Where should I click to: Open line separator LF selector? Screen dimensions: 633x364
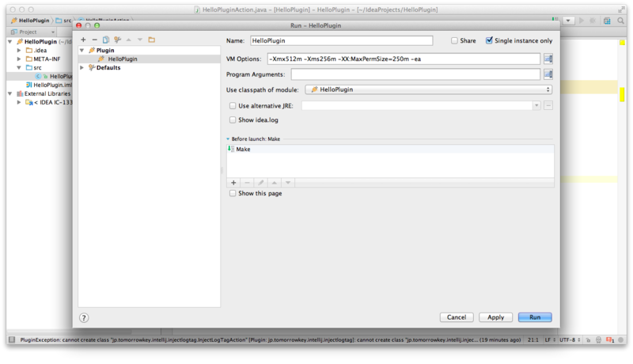click(550, 339)
